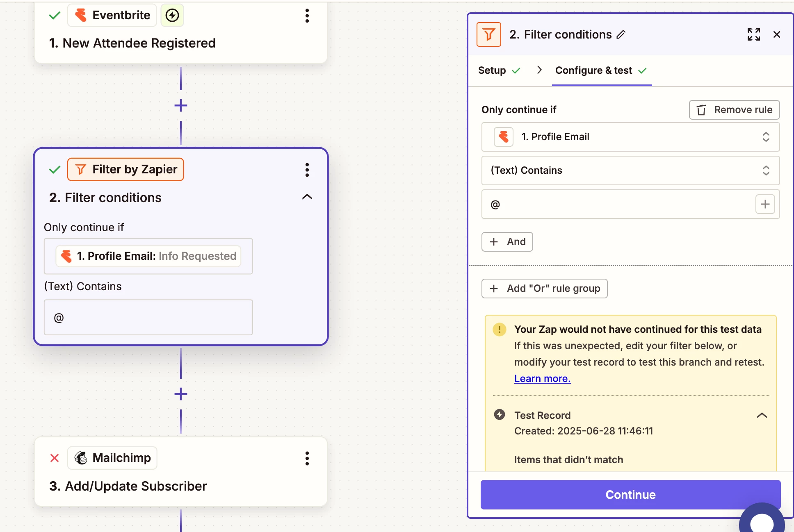Screen dimensions: 794x532
Task: Expand the panel to full screen
Action: pyautogui.click(x=754, y=34)
